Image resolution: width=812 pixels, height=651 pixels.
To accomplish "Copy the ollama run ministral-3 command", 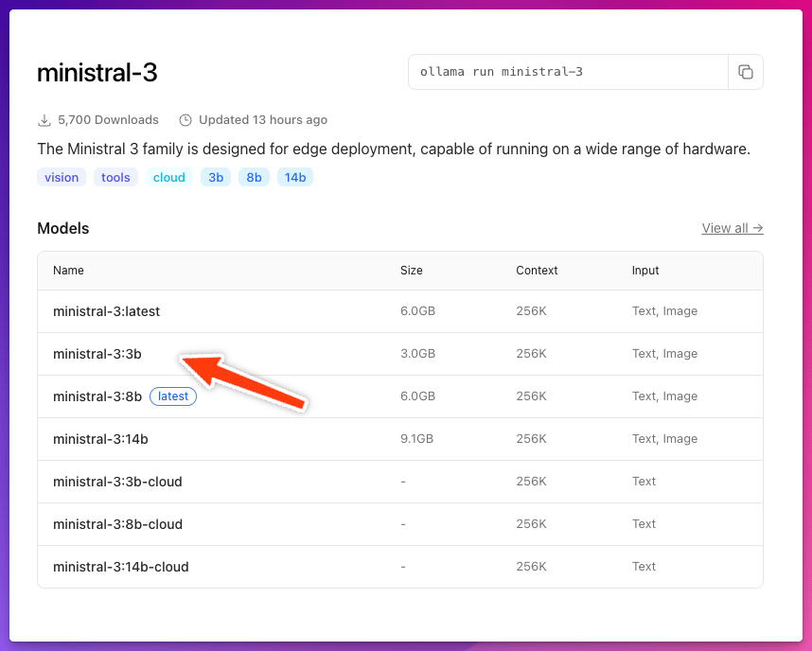I will click(x=745, y=72).
